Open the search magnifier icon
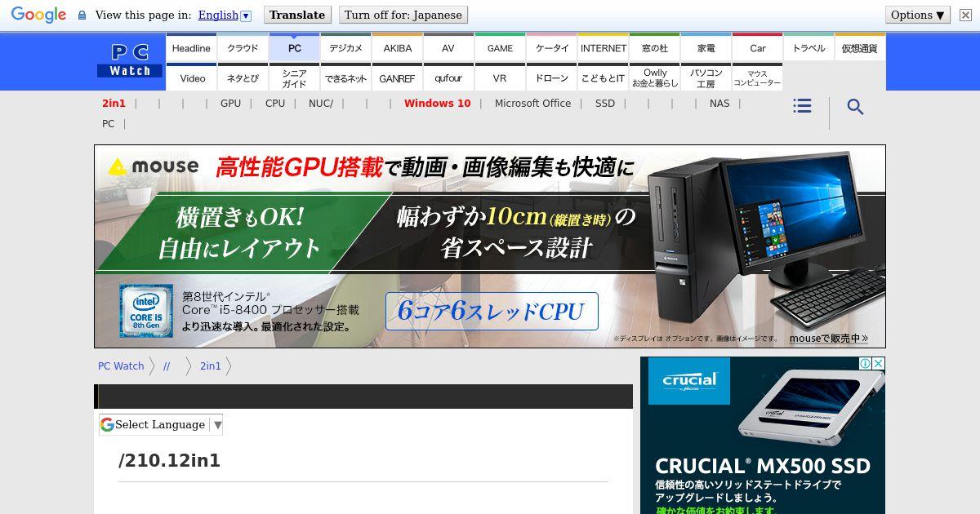Image resolution: width=980 pixels, height=514 pixels. [855, 107]
